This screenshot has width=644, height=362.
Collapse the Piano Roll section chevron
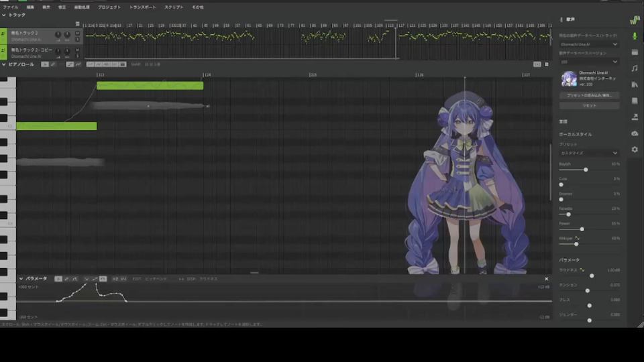[x=4, y=64]
